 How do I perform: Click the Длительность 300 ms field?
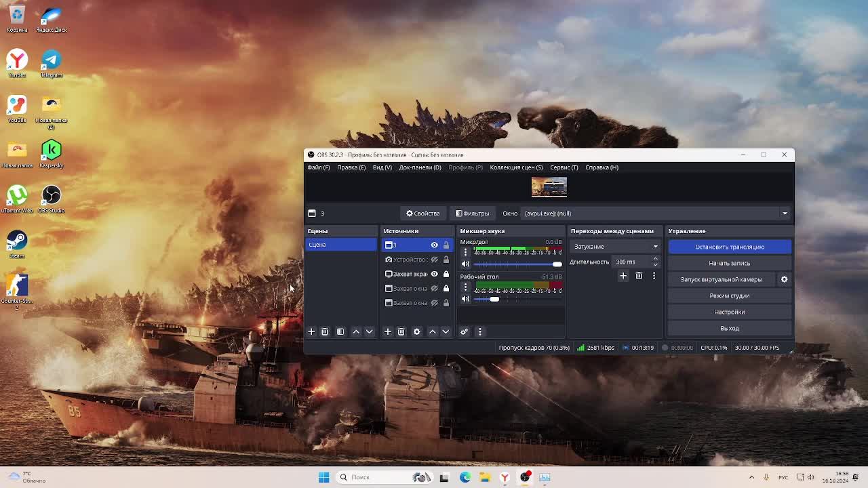pos(632,262)
